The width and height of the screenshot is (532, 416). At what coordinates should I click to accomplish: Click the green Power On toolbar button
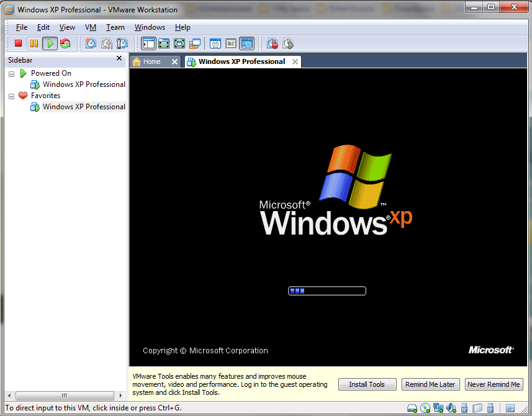[50, 43]
